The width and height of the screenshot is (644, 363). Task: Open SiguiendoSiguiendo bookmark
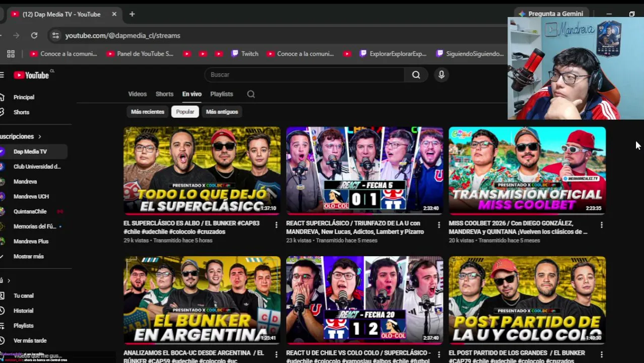[470, 53]
